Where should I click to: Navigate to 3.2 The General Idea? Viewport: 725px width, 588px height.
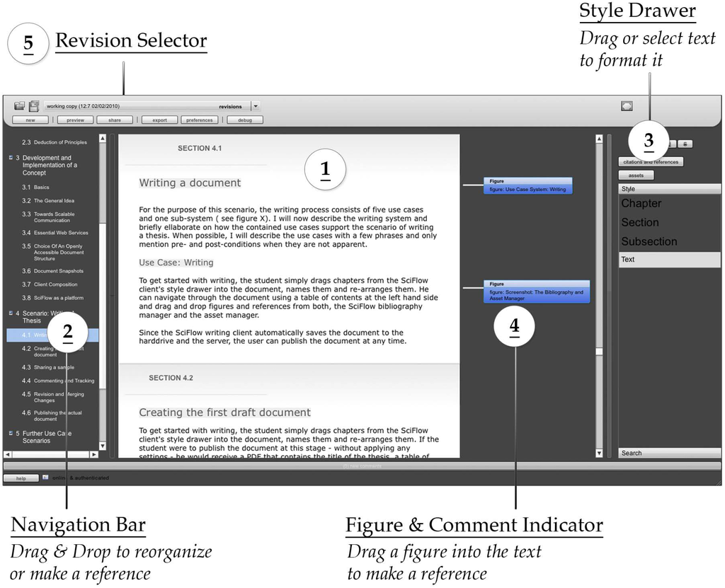[48, 201]
